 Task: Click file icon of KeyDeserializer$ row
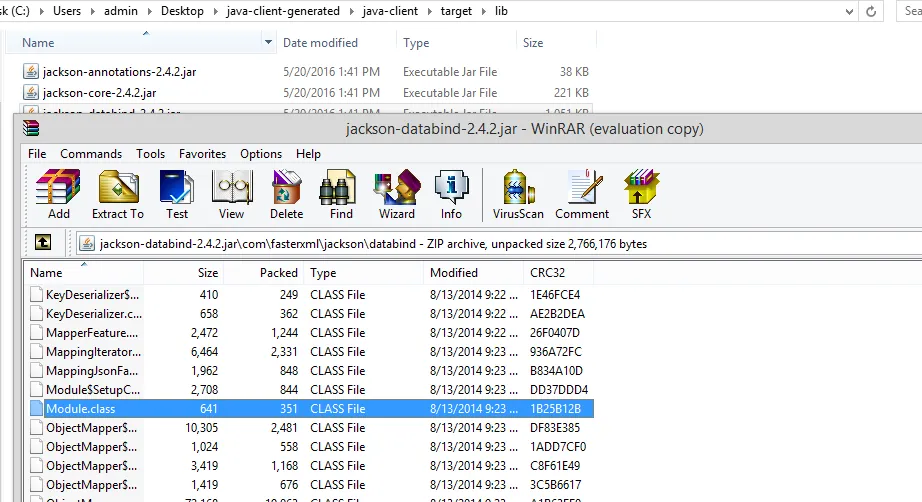pos(36,294)
